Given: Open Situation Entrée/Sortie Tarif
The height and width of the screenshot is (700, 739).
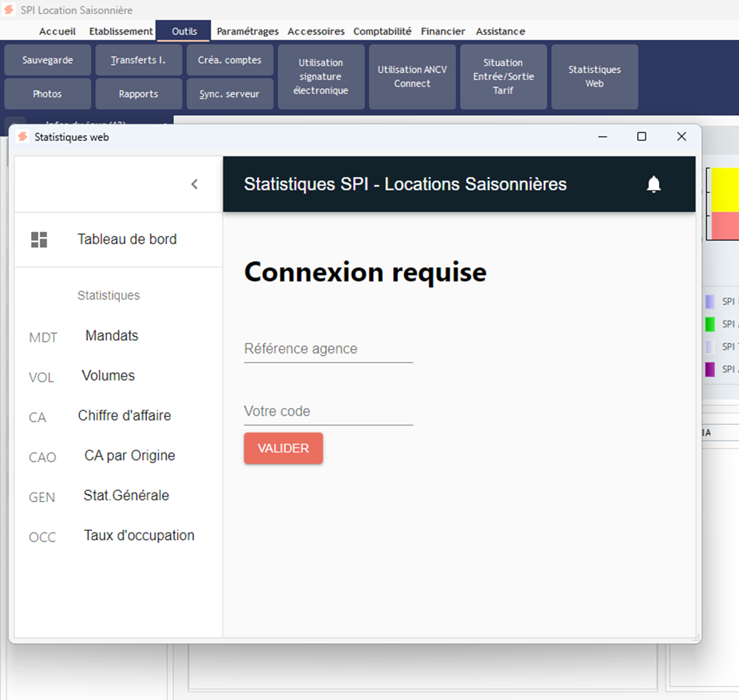Looking at the screenshot, I should point(503,77).
